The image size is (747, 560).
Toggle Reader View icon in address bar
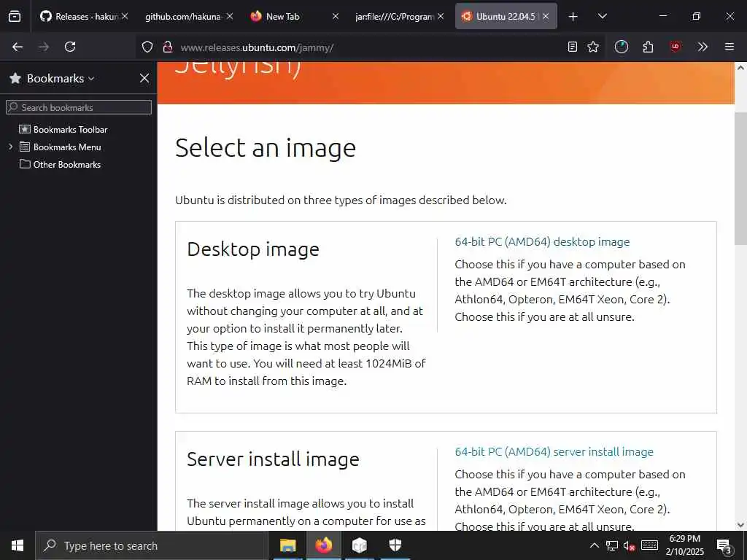573,47
